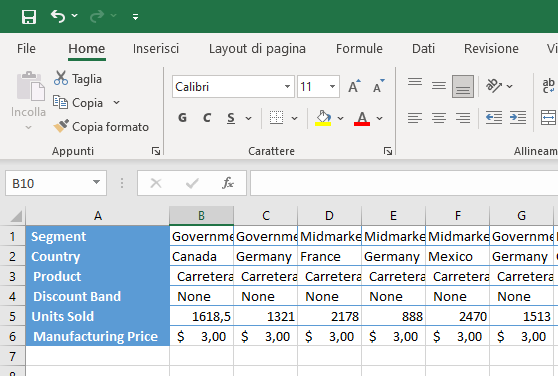Open the text orientation tool
Viewport: 558px width, 376px height.
pyautogui.click(x=494, y=86)
